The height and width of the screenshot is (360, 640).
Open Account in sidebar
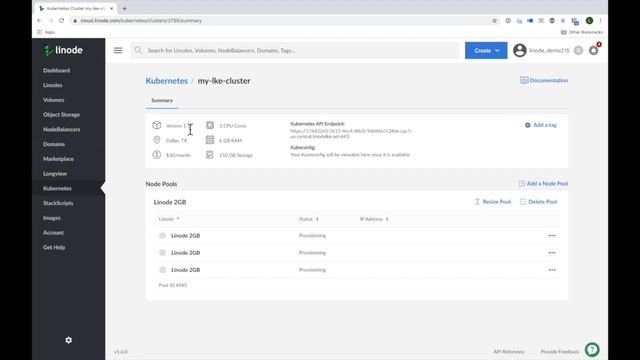(x=53, y=232)
